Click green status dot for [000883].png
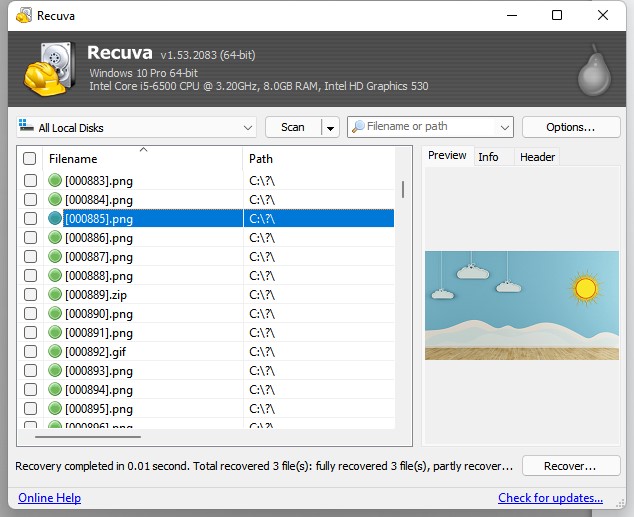 tap(55, 180)
